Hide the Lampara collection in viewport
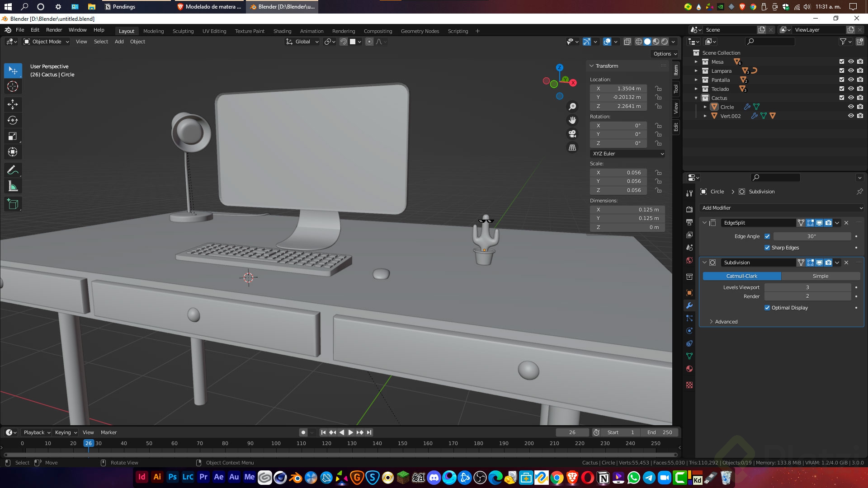Image resolution: width=868 pixels, height=488 pixels. [x=851, y=70]
